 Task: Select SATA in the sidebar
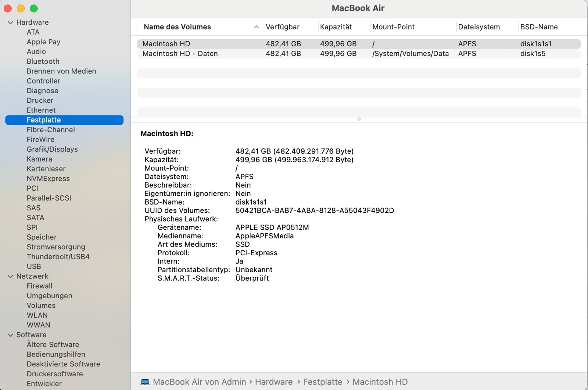click(35, 217)
